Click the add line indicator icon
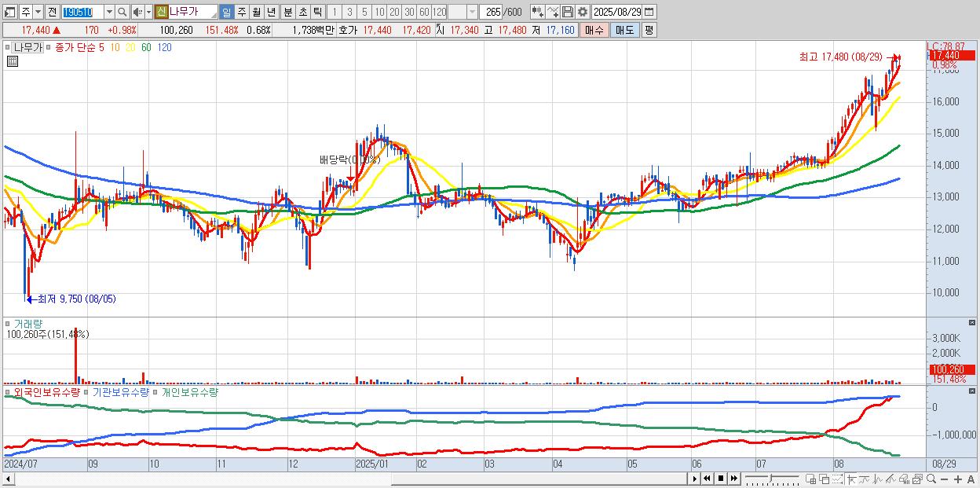The image size is (980, 488). pyautogui.click(x=553, y=12)
